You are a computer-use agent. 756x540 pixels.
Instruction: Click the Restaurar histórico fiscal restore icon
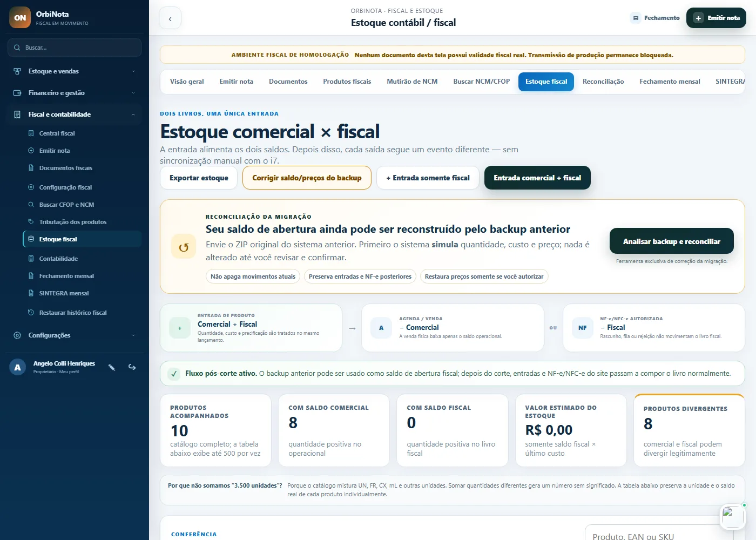[31, 313]
